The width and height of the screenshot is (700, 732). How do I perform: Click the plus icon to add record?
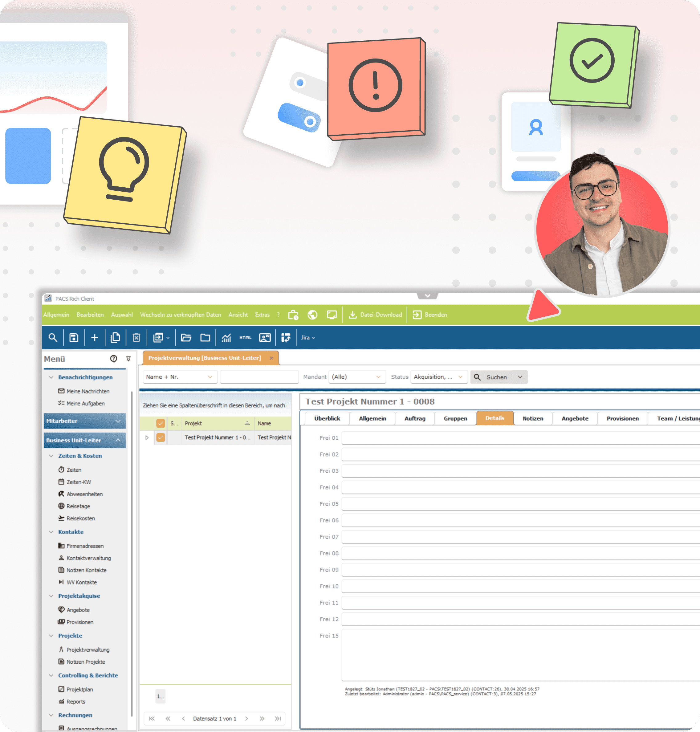[x=95, y=338]
